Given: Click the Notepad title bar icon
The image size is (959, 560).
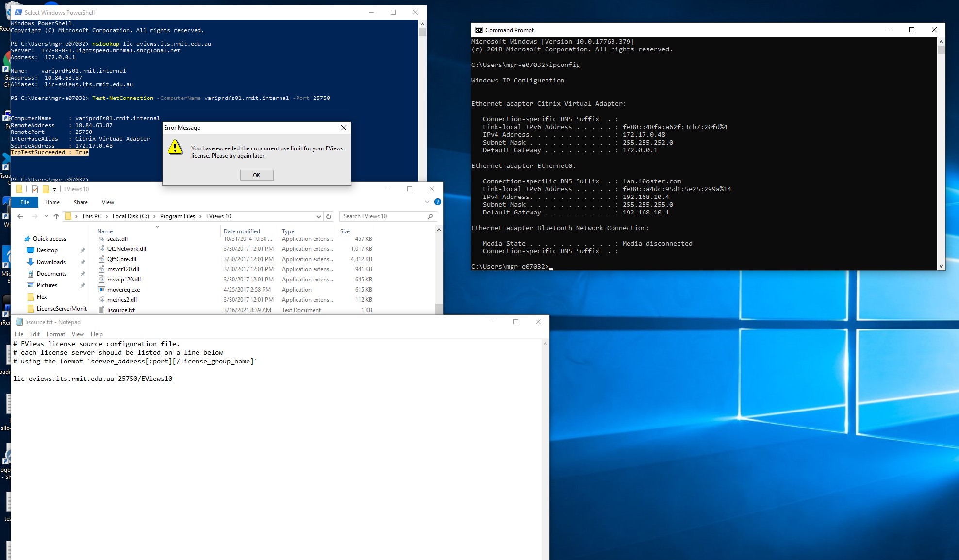Looking at the screenshot, I should (x=19, y=322).
